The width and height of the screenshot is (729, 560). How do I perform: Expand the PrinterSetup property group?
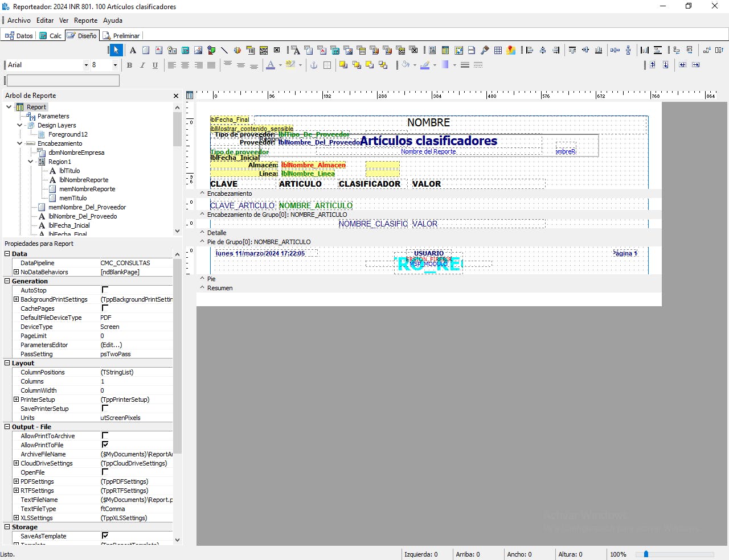click(17, 400)
